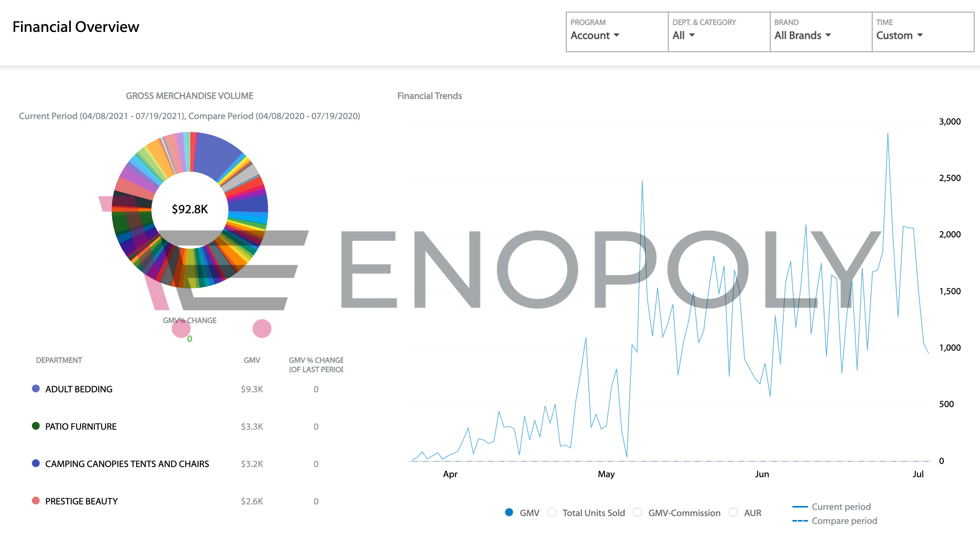Select the GMV-Commission radio button

tap(638, 512)
